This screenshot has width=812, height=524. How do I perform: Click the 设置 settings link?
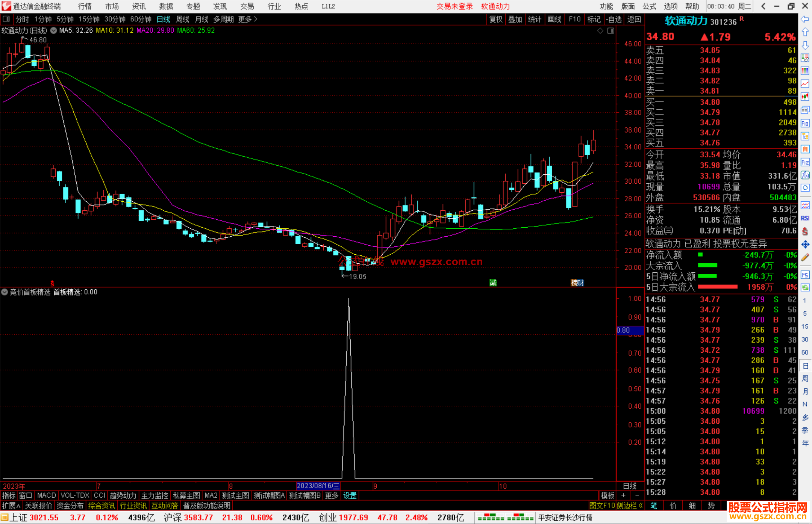point(350,495)
